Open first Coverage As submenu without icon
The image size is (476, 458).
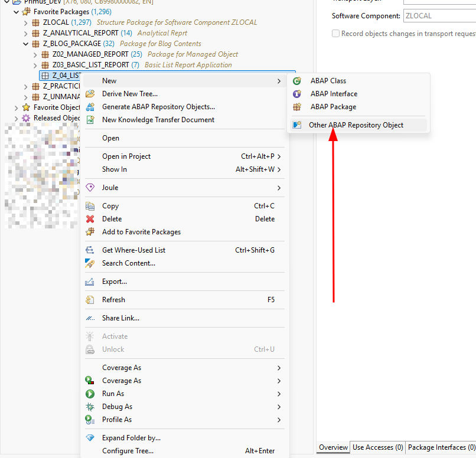click(185, 368)
